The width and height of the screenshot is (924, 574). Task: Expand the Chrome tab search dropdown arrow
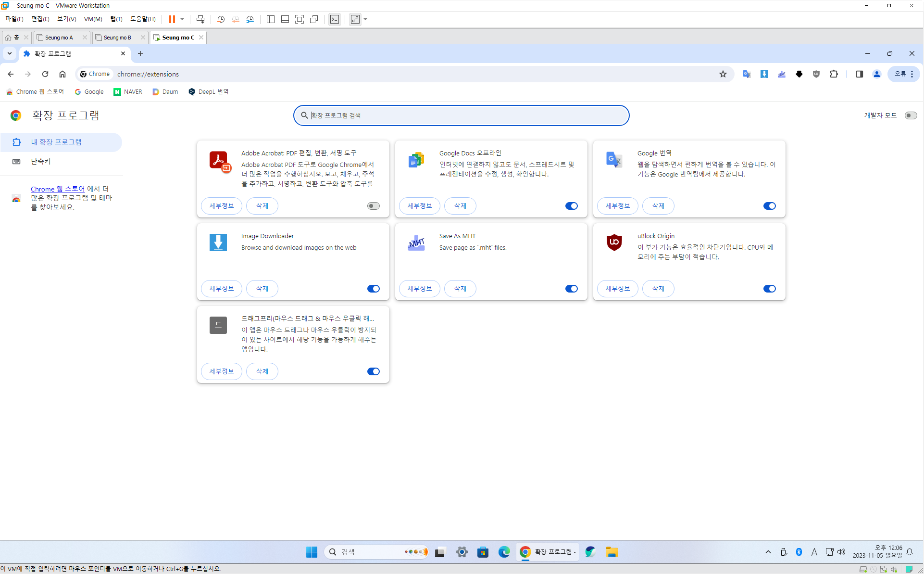tap(10, 53)
